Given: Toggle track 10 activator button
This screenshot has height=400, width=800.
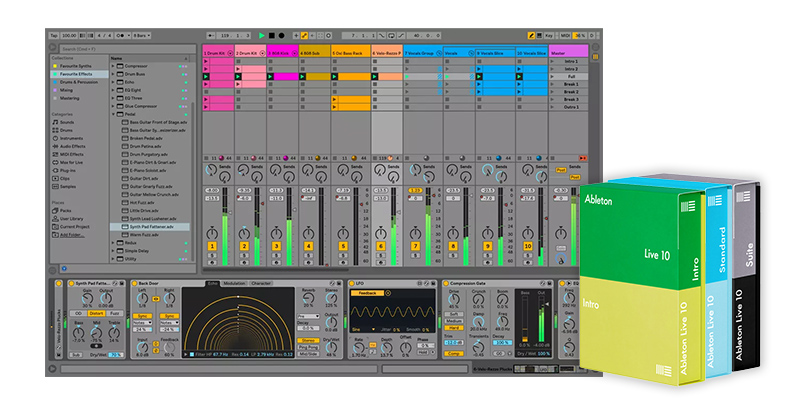Looking at the screenshot, I should (528, 246).
